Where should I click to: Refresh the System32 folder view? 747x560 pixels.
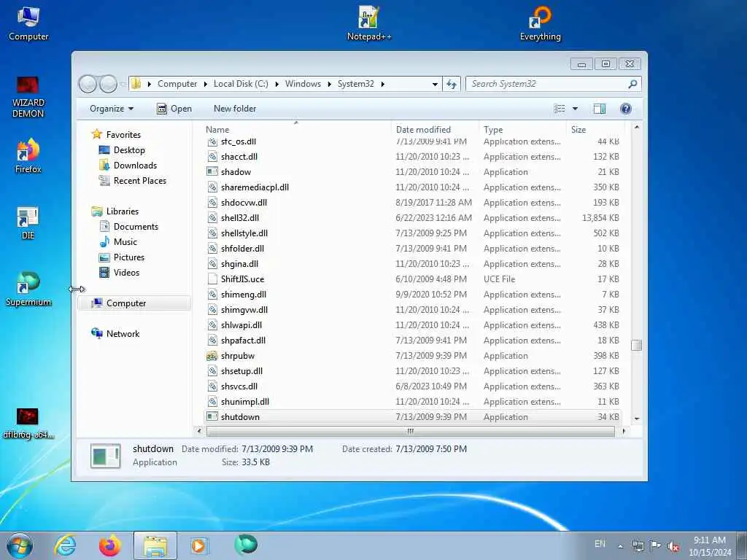tap(451, 85)
